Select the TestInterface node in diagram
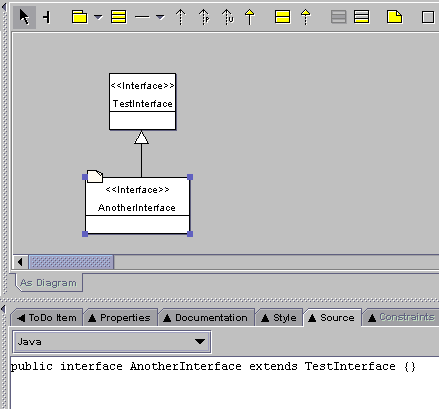 [142, 102]
